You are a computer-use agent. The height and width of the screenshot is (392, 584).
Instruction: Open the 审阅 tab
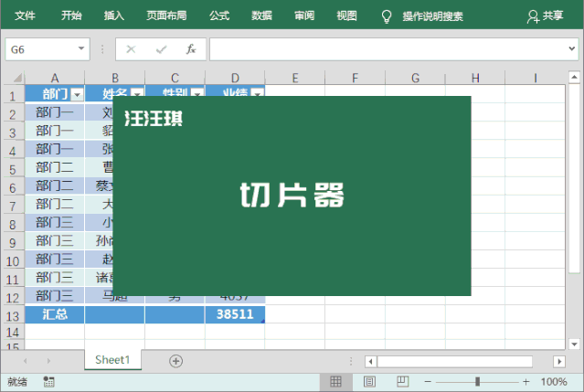coord(304,16)
